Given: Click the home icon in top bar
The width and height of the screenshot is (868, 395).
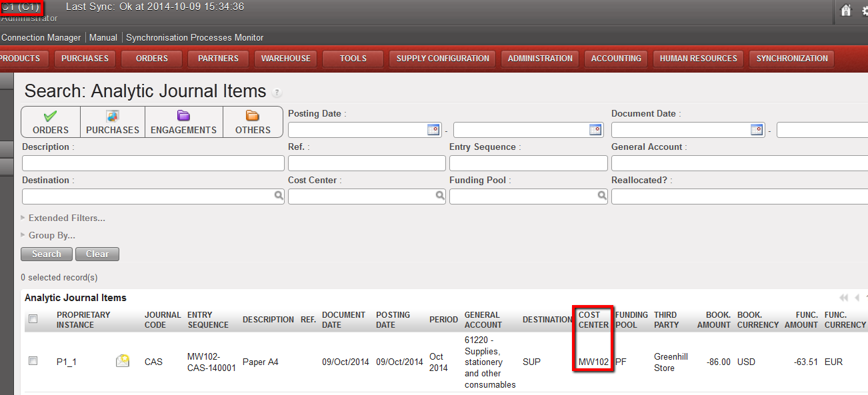Looking at the screenshot, I should (846, 11).
